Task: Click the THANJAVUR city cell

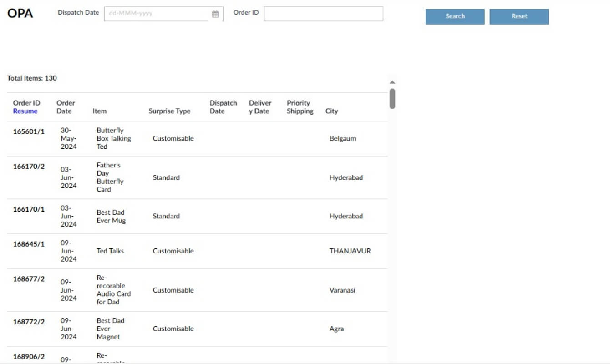Action: click(x=350, y=251)
